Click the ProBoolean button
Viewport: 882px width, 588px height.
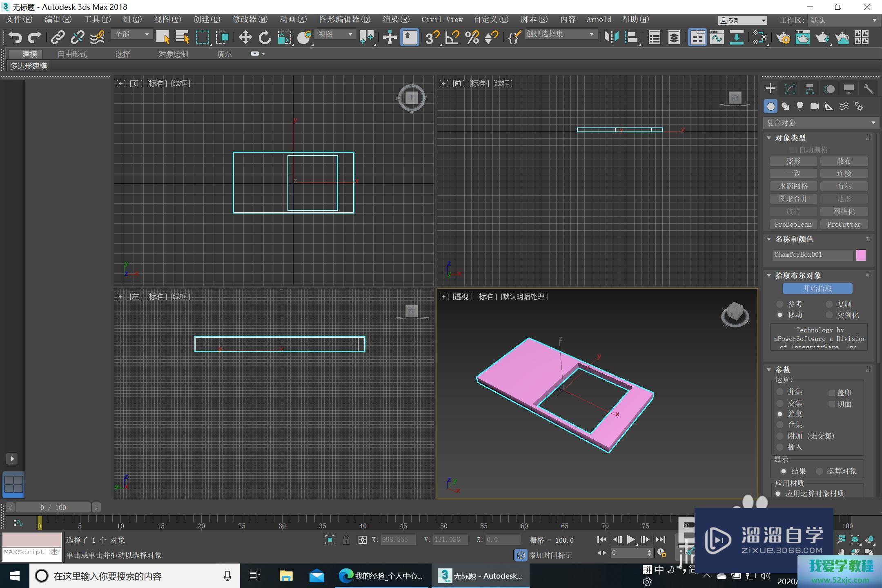point(793,224)
